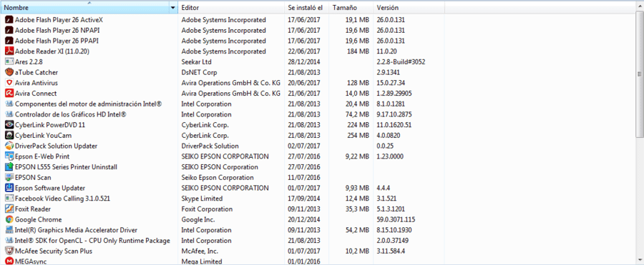Click the Ares 2.2.8 program icon
644x265 pixels.
point(9,62)
